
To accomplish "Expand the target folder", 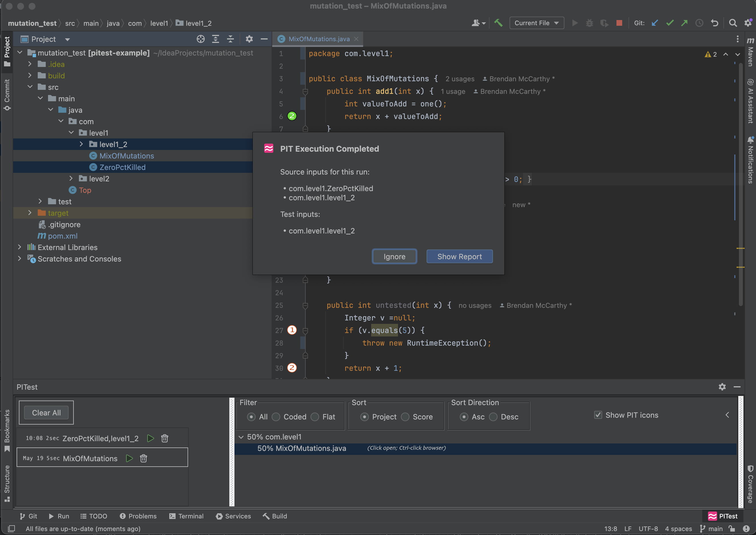I will (x=30, y=213).
